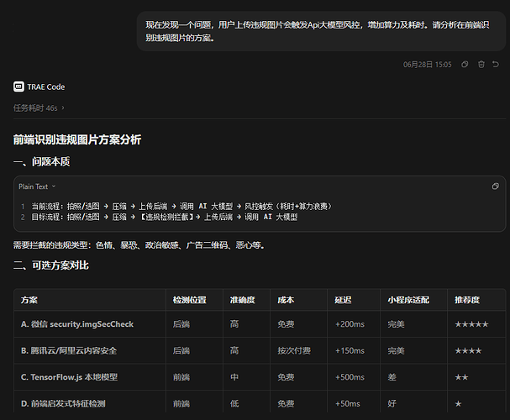Click code line 1 当前流程
This screenshot has height=420, width=510.
[x=181, y=206]
